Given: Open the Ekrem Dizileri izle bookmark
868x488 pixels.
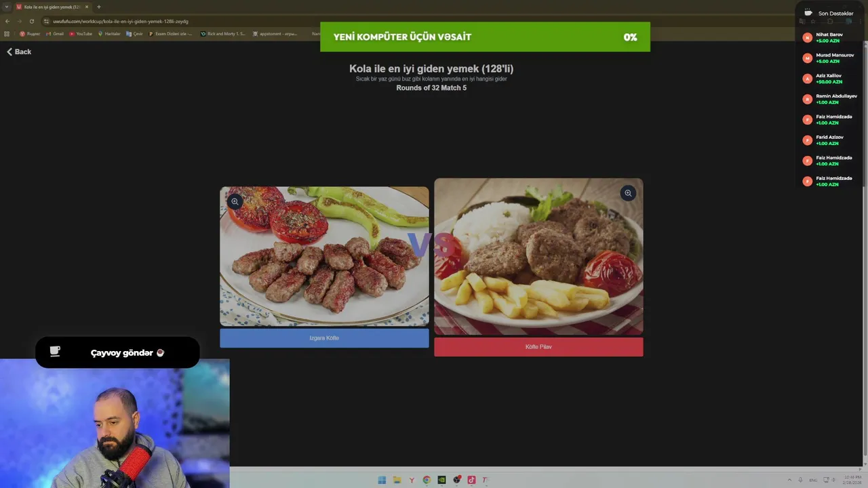Looking at the screenshot, I should click(x=170, y=33).
